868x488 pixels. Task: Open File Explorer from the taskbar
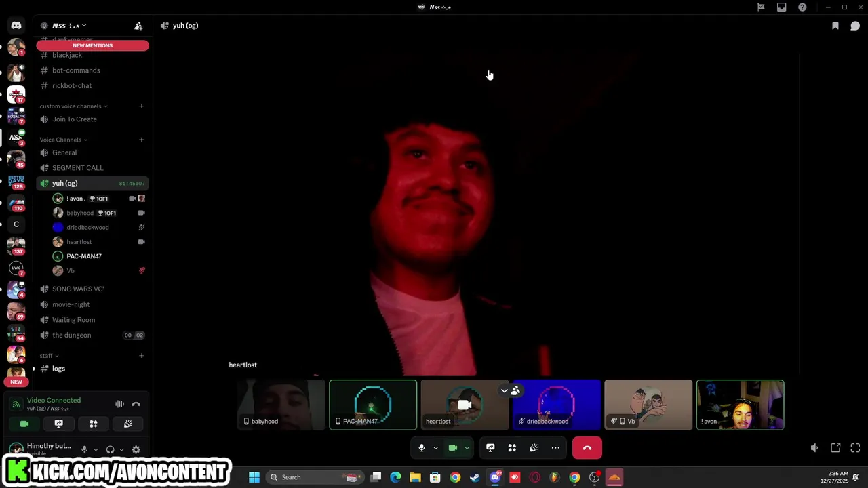click(x=415, y=477)
